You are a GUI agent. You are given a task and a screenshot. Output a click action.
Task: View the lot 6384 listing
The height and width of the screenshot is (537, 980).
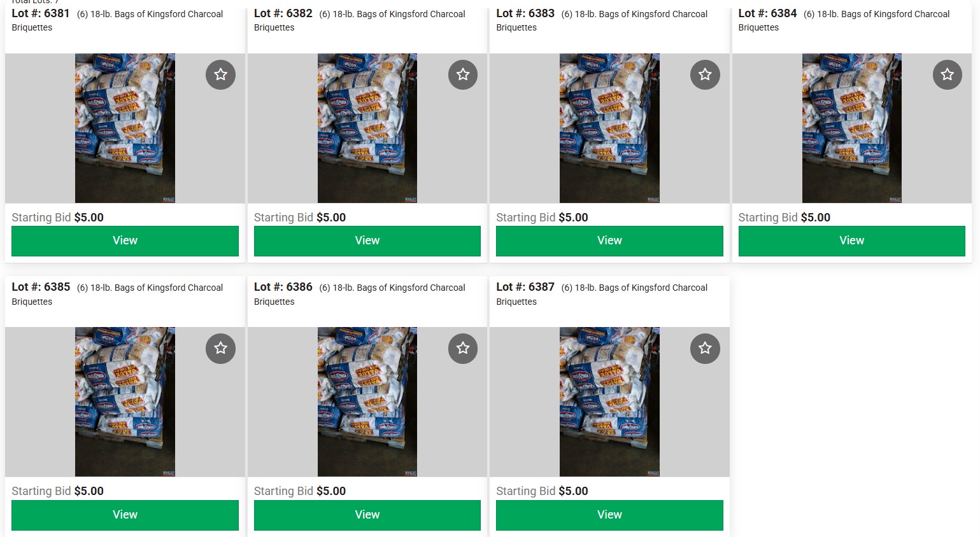(x=852, y=241)
